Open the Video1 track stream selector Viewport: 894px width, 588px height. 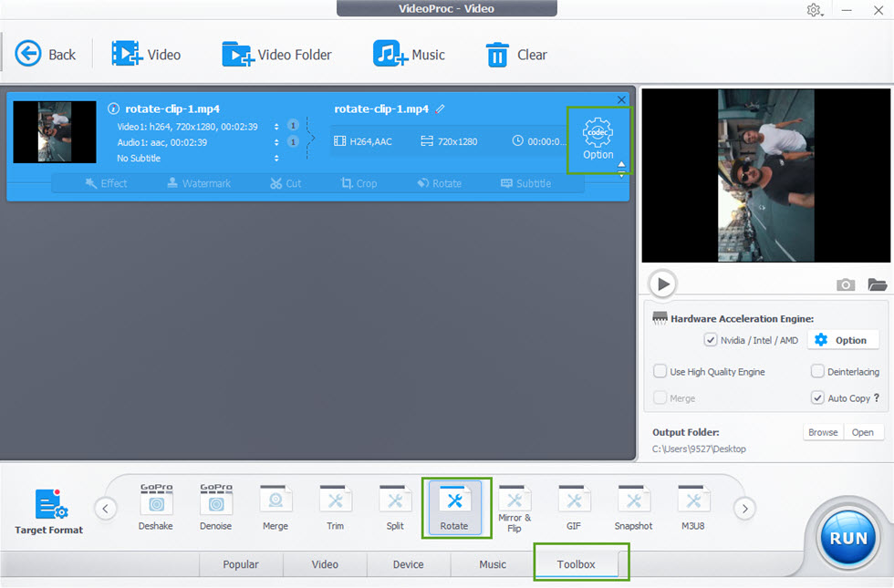click(276, 127)
